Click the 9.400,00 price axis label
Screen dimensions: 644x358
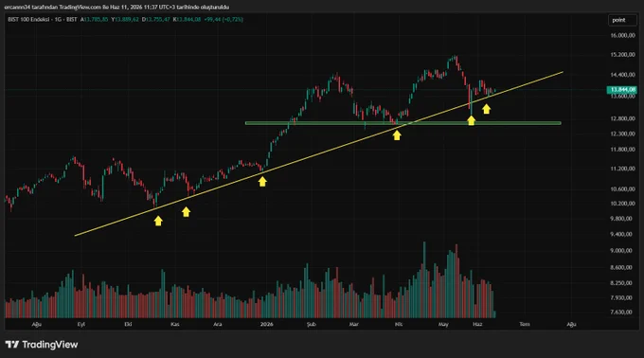[x=621, y=235]
